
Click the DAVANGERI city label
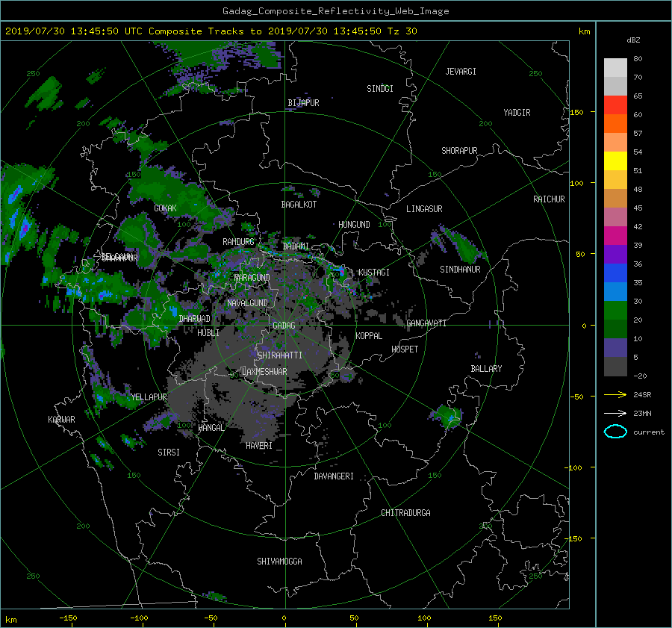pyautogui.click(x=334, y=476)
